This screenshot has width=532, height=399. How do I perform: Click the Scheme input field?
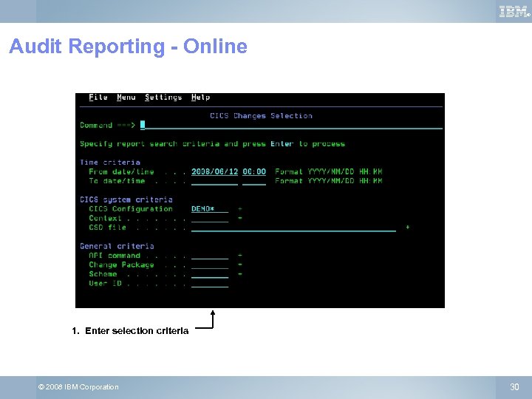click(210, 274)
